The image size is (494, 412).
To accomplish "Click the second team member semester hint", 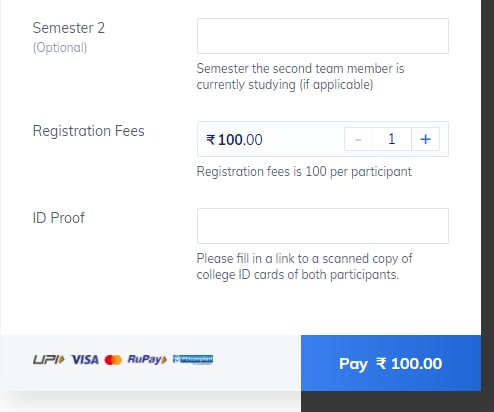I will pos(300,76).
